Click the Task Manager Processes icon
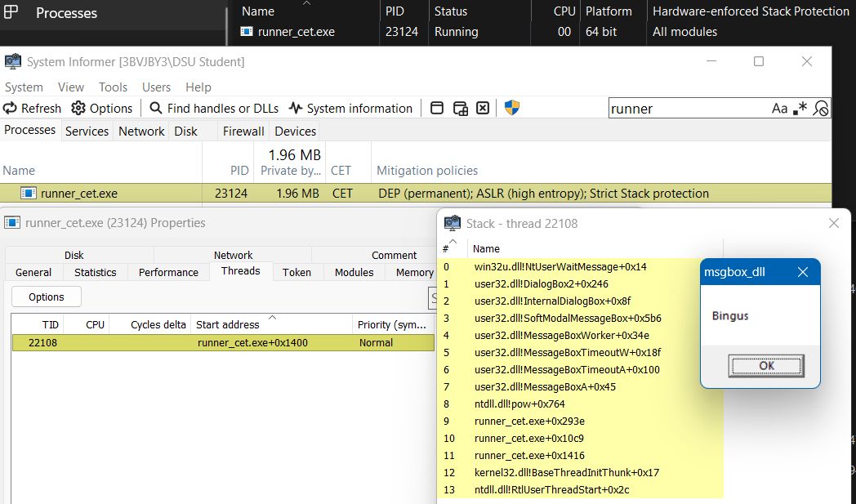856x504 pixels. (x=11, y=12)
